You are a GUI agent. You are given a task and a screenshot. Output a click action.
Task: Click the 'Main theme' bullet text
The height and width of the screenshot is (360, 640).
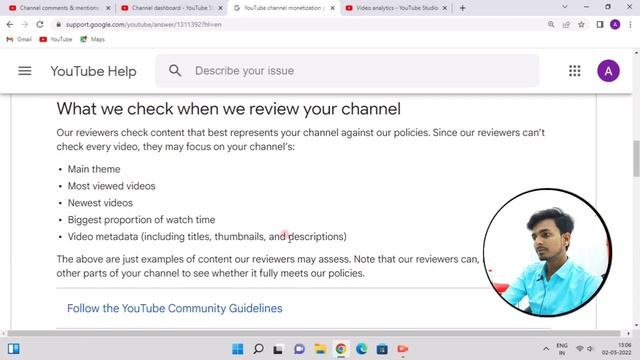[94, 169]
